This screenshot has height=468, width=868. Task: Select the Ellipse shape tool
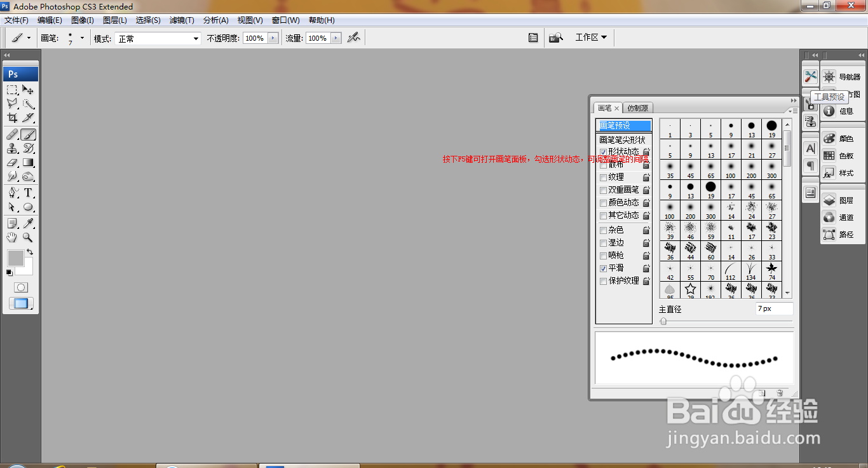pyautogui.click(x=28, y=207)
